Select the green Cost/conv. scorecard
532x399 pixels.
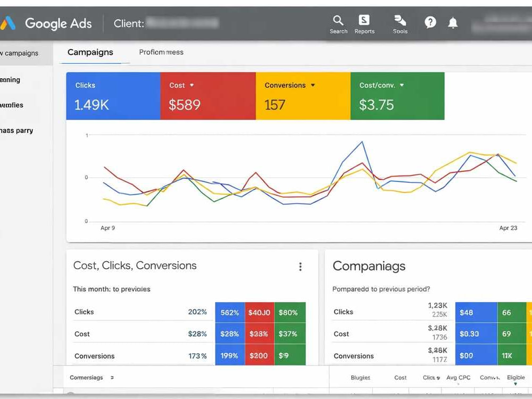click(397, 96)
